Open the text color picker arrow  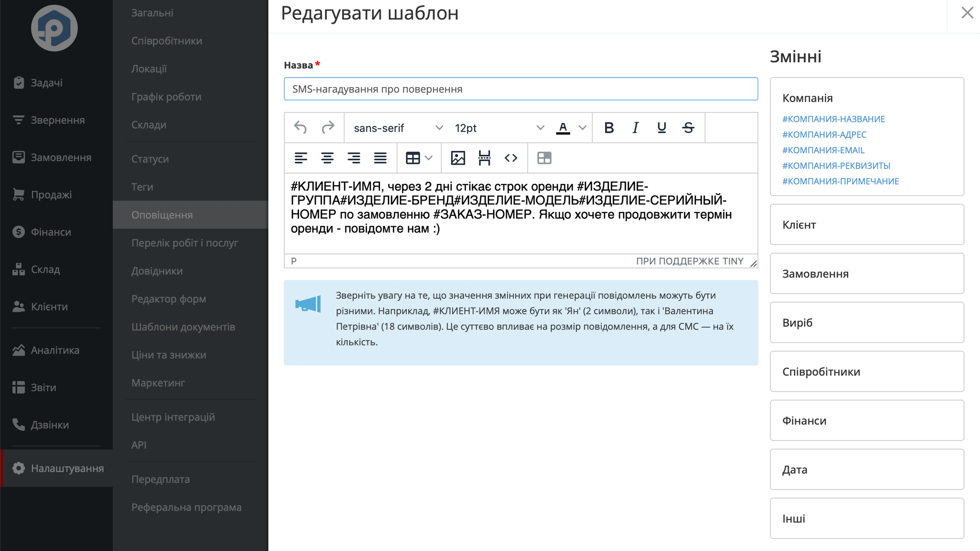(x=582, y=127)
